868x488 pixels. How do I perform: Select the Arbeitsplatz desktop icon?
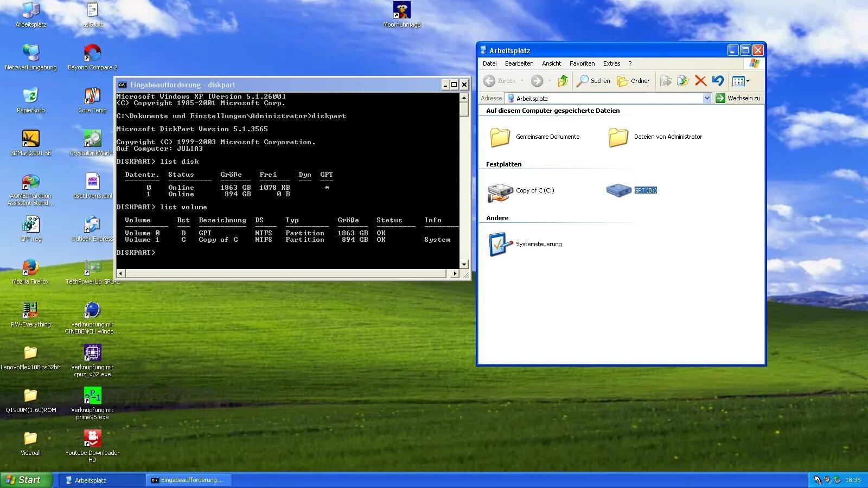click(31, 15)
